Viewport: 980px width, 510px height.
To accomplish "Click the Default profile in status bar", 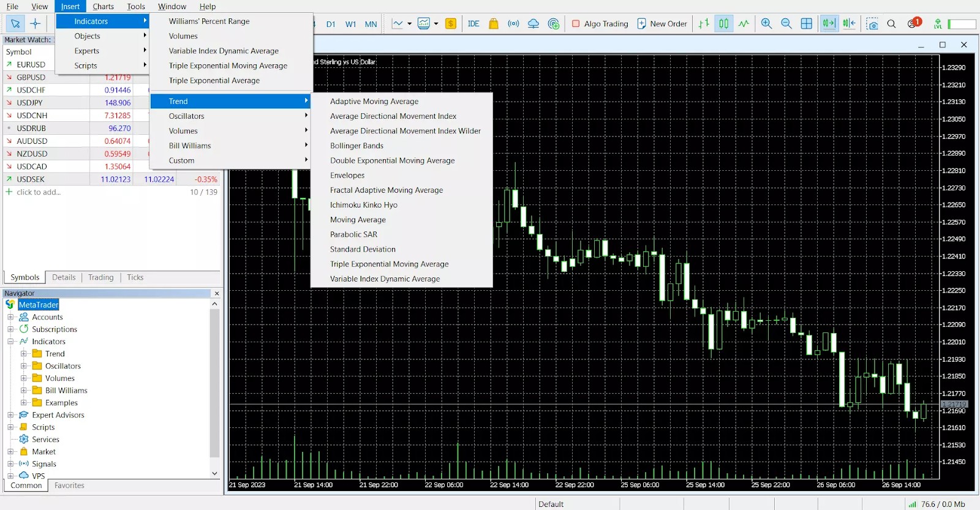I will point(551,504).
